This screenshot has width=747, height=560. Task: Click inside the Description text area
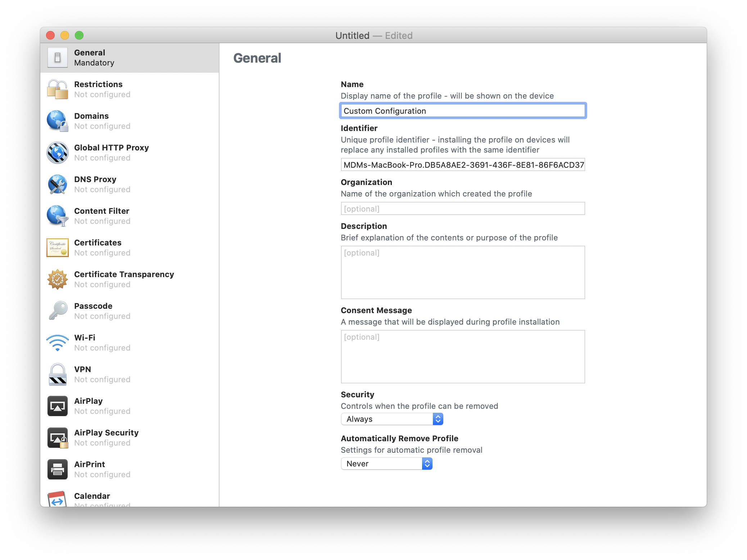[462, 272]
